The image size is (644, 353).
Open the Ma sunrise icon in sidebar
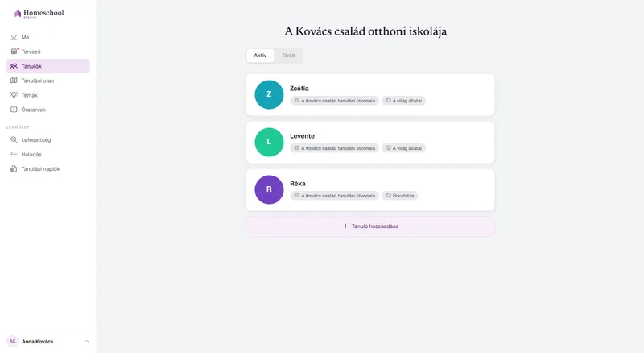pyautogui.click(x=14, y=37)
